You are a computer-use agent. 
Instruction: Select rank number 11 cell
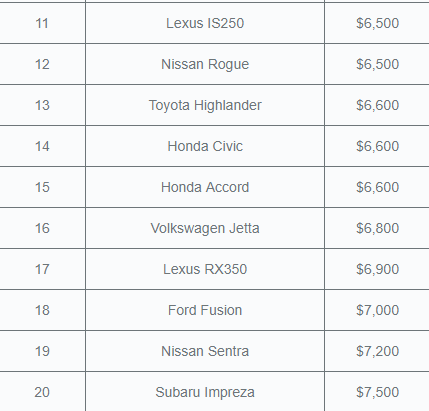(x=42, y=23)
